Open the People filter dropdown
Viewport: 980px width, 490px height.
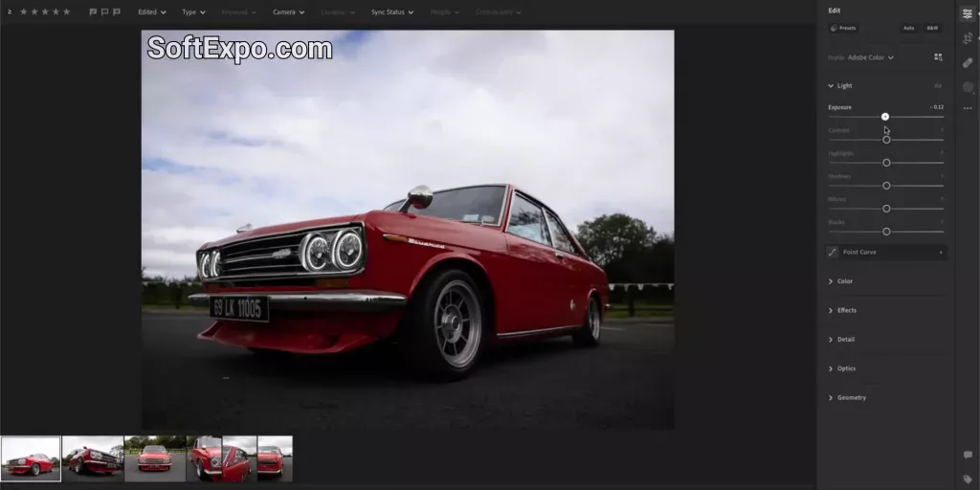tap(444, 11)
